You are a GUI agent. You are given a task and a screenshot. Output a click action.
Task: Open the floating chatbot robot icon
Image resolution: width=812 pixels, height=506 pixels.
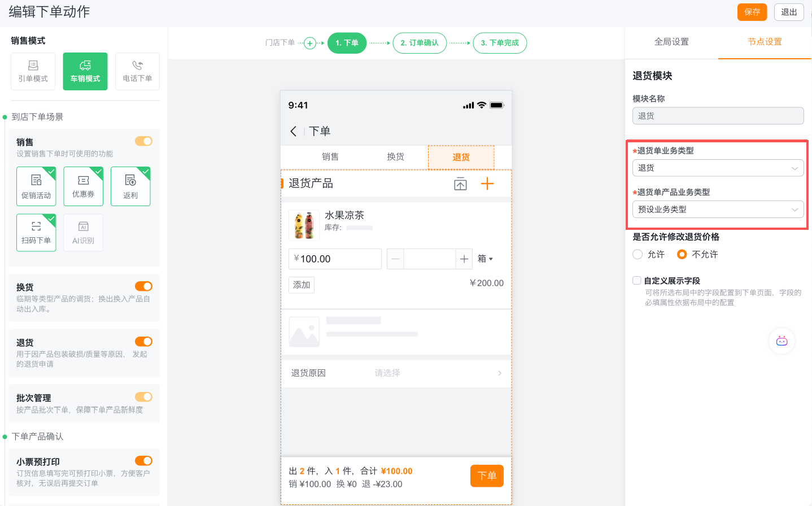click(x=782, y=341)
